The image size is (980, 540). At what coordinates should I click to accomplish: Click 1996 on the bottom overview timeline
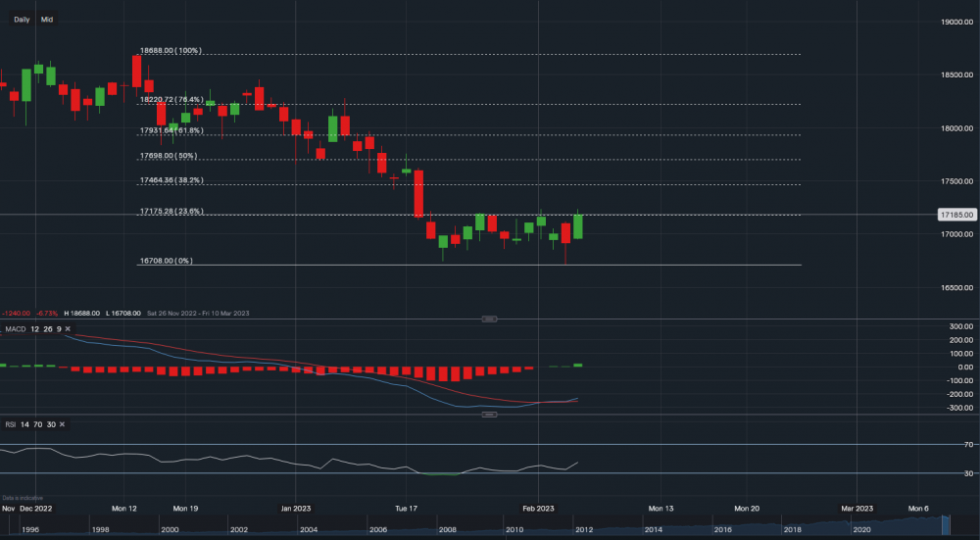tap(32, 530)
